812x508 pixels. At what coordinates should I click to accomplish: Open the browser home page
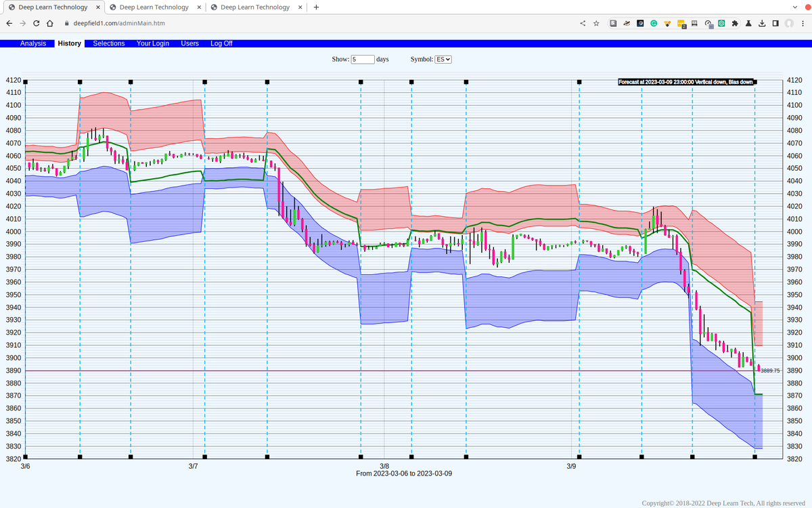[x=50, y=23]
